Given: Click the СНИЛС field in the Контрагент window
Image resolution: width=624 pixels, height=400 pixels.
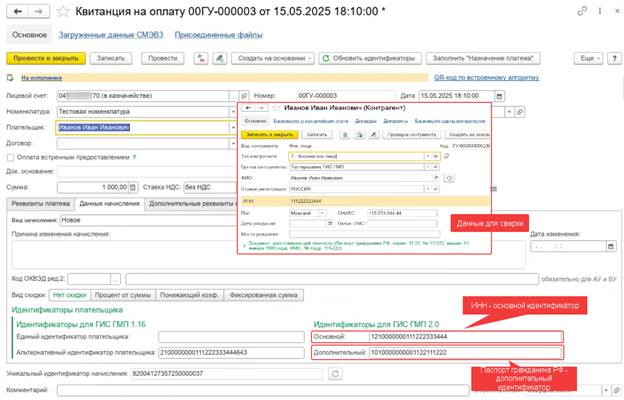Looking at the screenshot, I should [x=402, y=213].
